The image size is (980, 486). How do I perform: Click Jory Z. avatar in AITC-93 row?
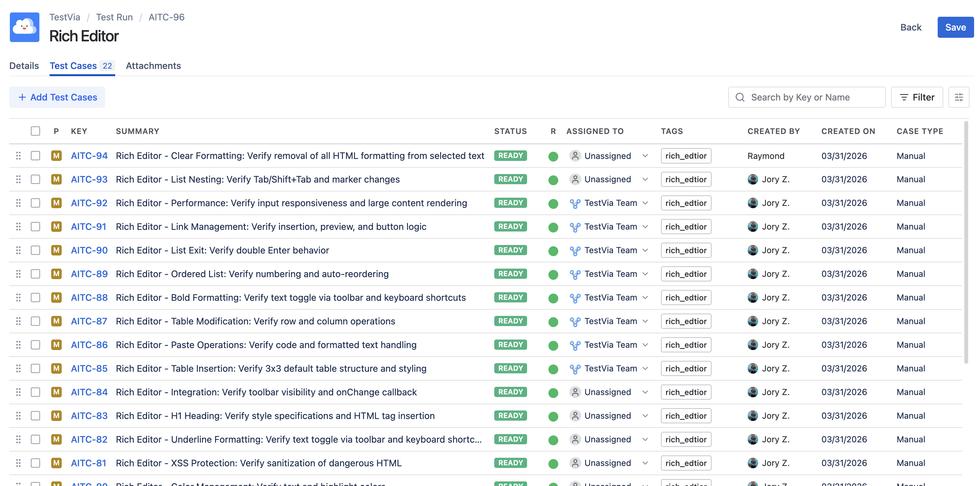pyautogui.click(x=753, y=179)
